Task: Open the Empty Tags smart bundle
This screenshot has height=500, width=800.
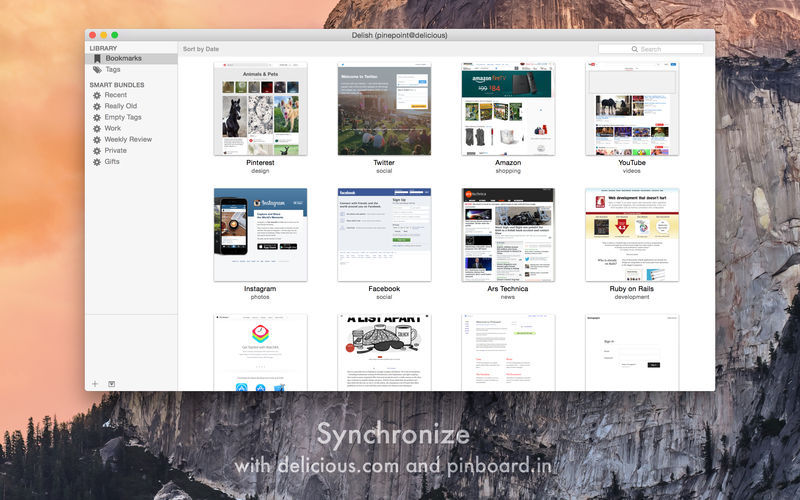Action: tap(123, 117)
